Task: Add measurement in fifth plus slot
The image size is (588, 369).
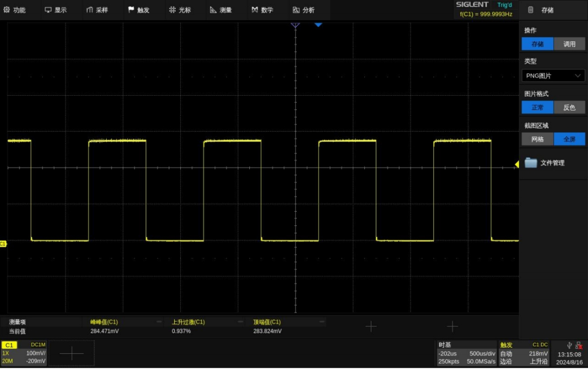Action: 452,326
